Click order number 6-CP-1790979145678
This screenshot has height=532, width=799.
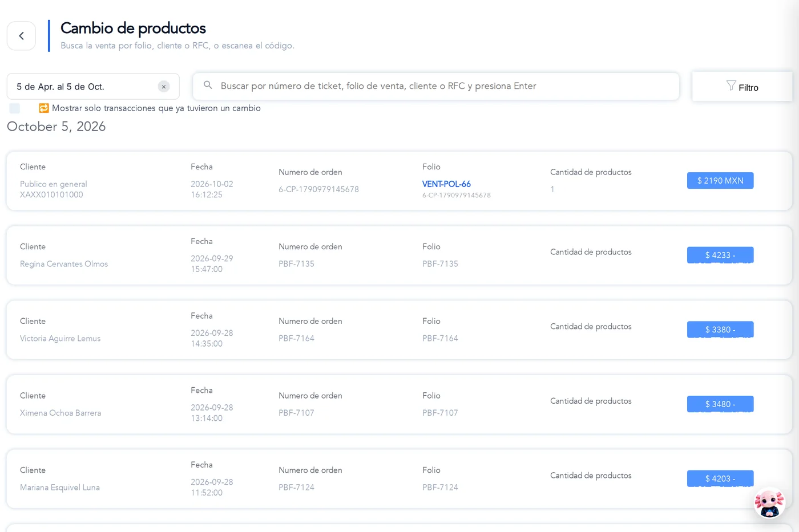pyautogui.click(x=318, y=189)
